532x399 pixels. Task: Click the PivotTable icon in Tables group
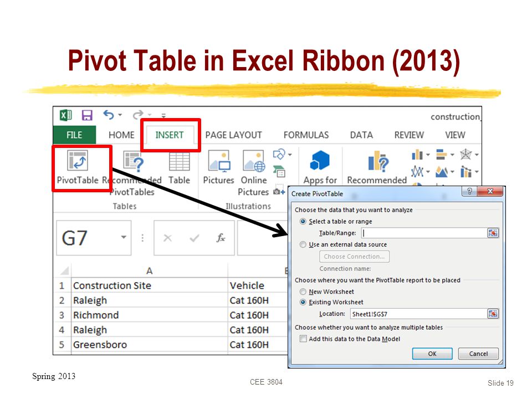pos(78,161)
